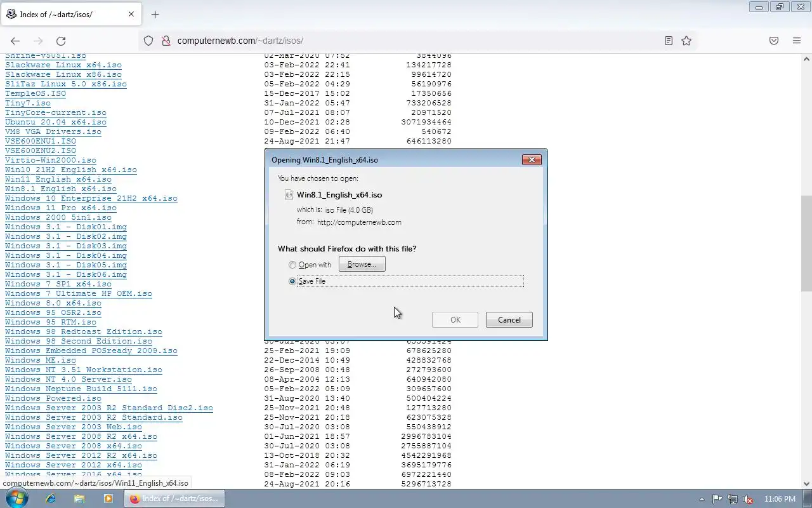
Task: Open VSE600ENU1.ISO link
Action: click(41, 141)
